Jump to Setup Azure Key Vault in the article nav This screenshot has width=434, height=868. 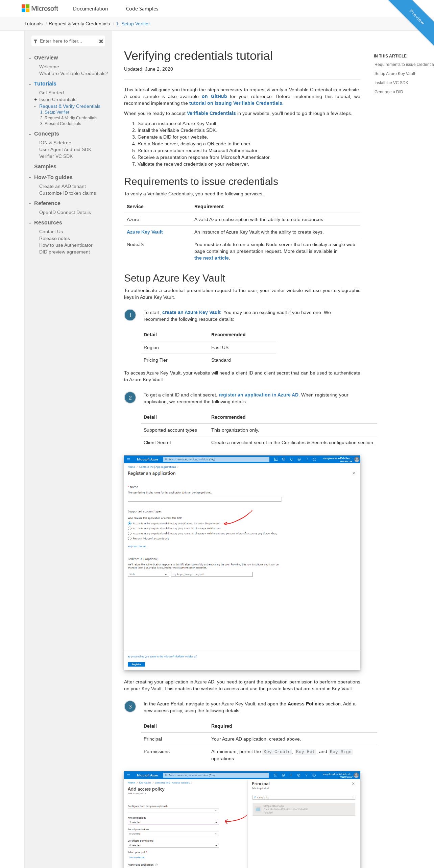click(395, 74)
